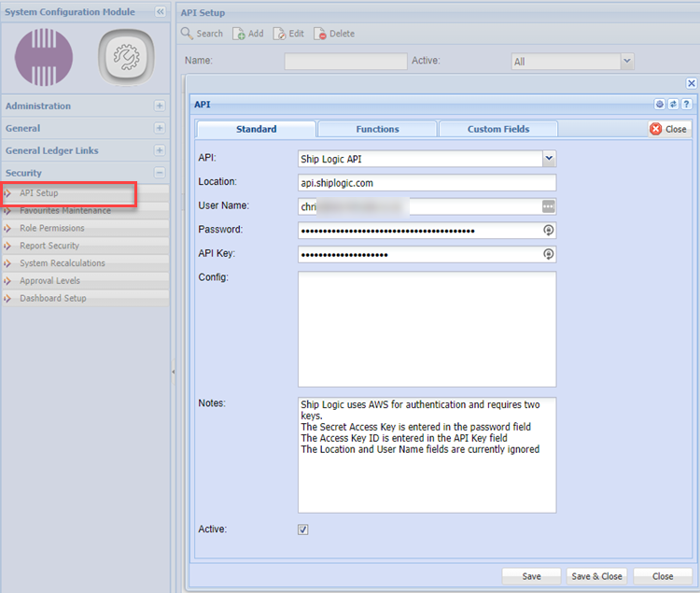This screenshot has height=593, width=700.
Task: Click the Add toolbar button
Action: [x=248, y=34]
